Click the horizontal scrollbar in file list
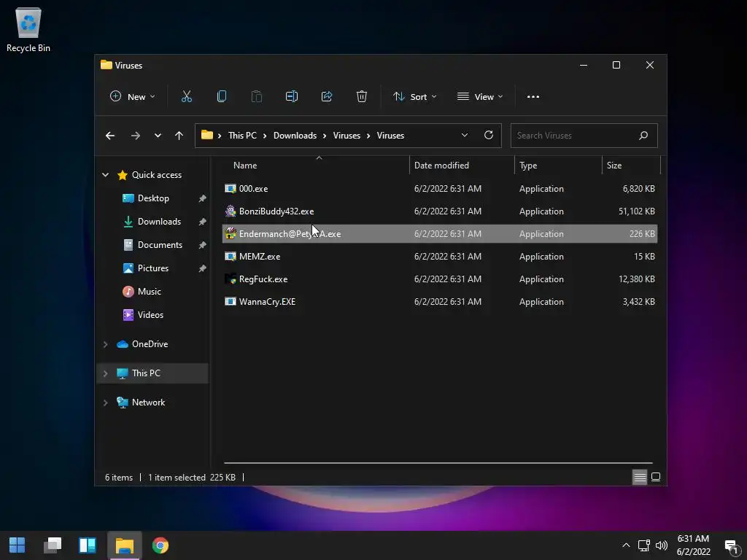 click(x=438, y=462)
